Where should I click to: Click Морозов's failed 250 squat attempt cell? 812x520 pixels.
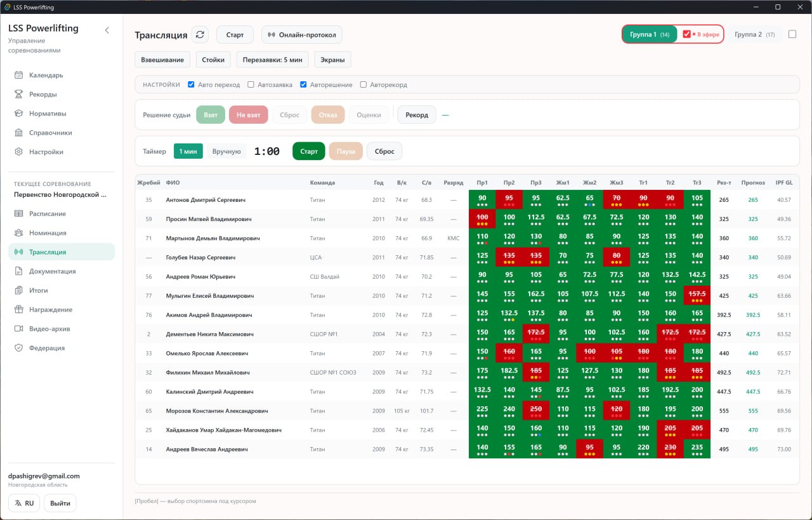coord(536,411)
